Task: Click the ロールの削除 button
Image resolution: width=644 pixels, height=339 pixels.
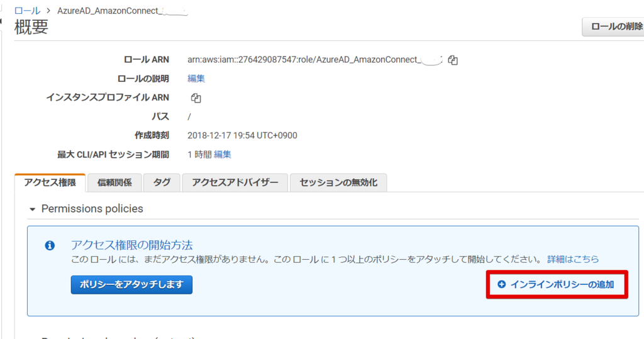Action: click(613, 26)
